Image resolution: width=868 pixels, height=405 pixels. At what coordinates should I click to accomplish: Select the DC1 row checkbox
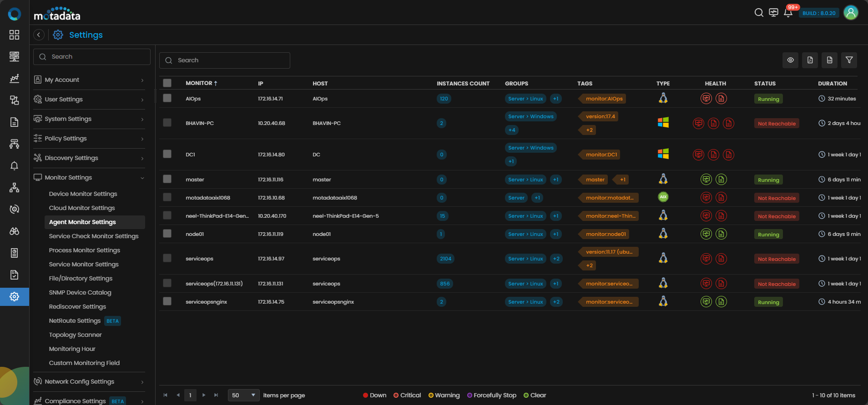point(167,154)
